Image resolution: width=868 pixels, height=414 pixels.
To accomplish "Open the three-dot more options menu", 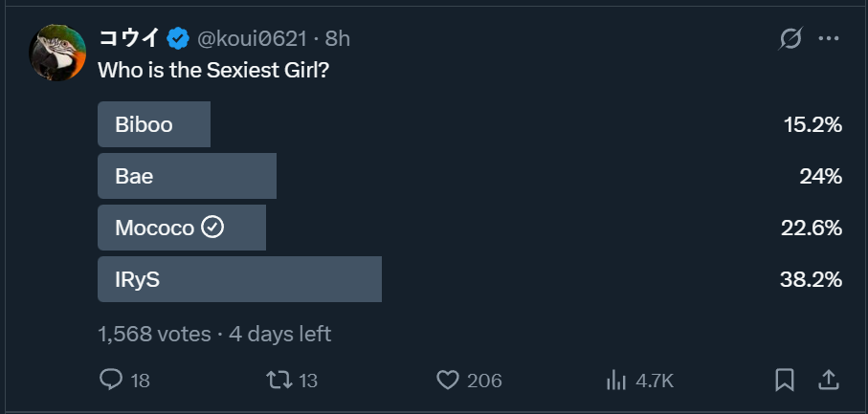I will coord(829,39).
